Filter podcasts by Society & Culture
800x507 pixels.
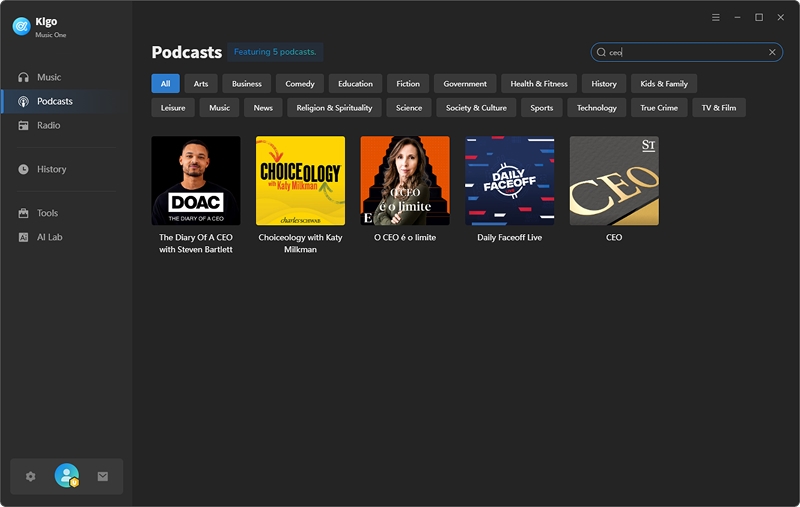(x=476, y=108)
